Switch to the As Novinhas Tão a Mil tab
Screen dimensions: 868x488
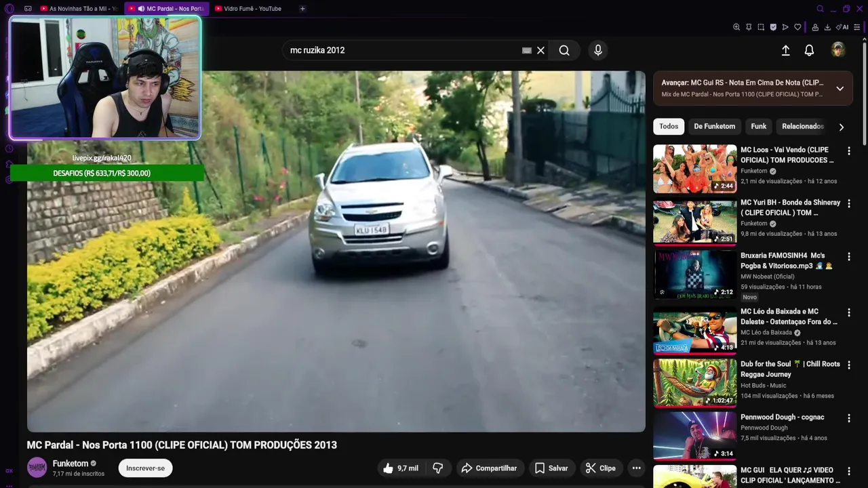click(79, 9)
